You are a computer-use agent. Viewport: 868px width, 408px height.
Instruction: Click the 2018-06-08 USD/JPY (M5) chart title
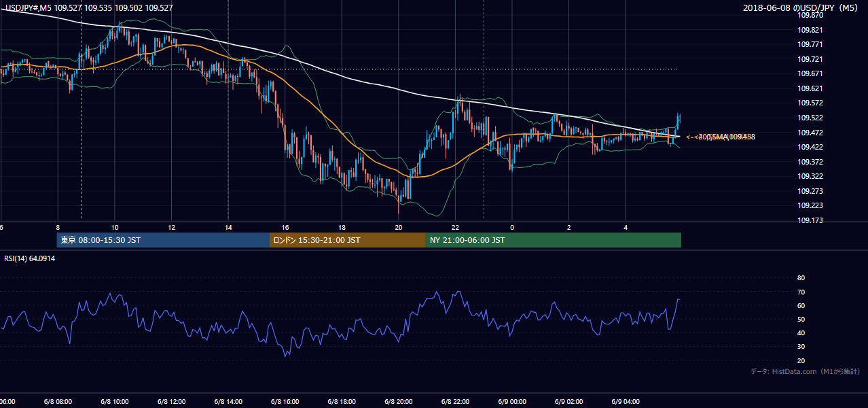pyautogui.click(x=801, y=8)
